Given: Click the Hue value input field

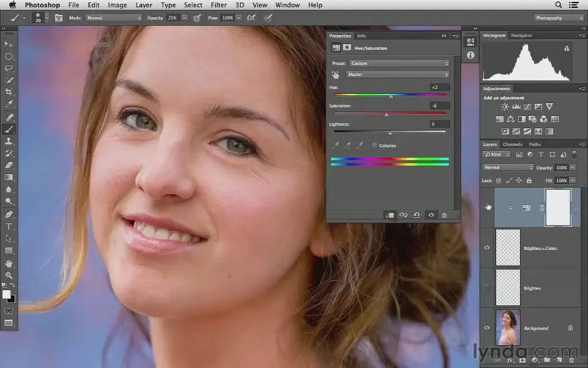Looking at the screenshot, I should click(x=440, y=88).
